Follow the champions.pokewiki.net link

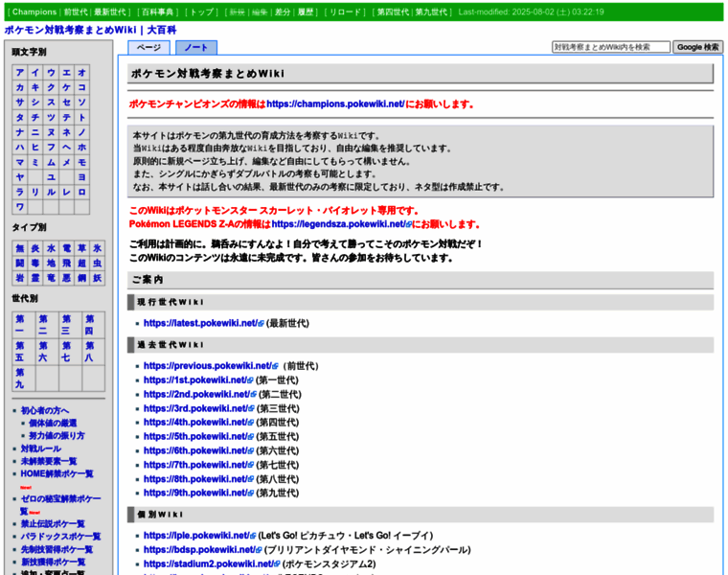click(335, 104)
